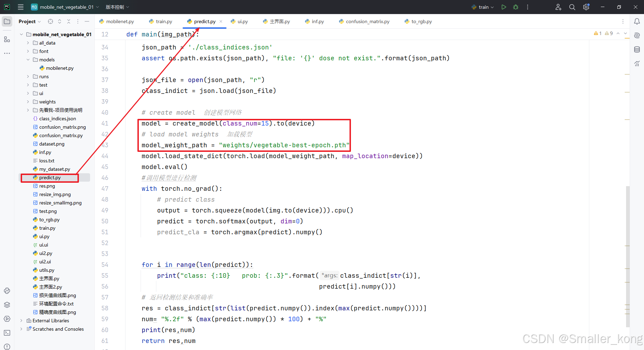
Task: Switch to the to_rgb.py tab
Action: (418, 21)
